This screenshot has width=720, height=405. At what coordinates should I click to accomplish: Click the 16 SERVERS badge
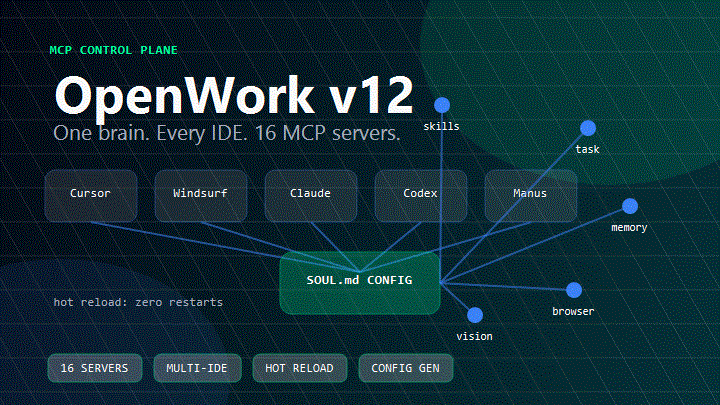(x=95, y=368)
